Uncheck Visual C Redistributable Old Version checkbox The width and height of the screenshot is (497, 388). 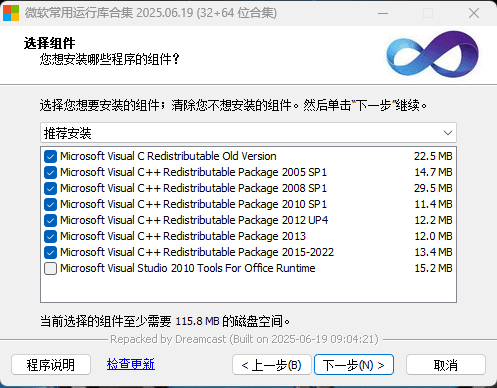pyautogui.click(x=50, y=156)
